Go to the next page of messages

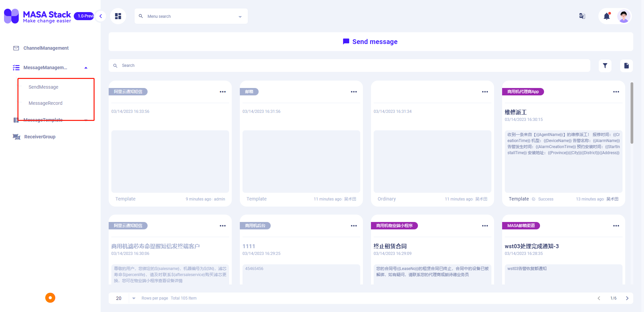(627, 298)
